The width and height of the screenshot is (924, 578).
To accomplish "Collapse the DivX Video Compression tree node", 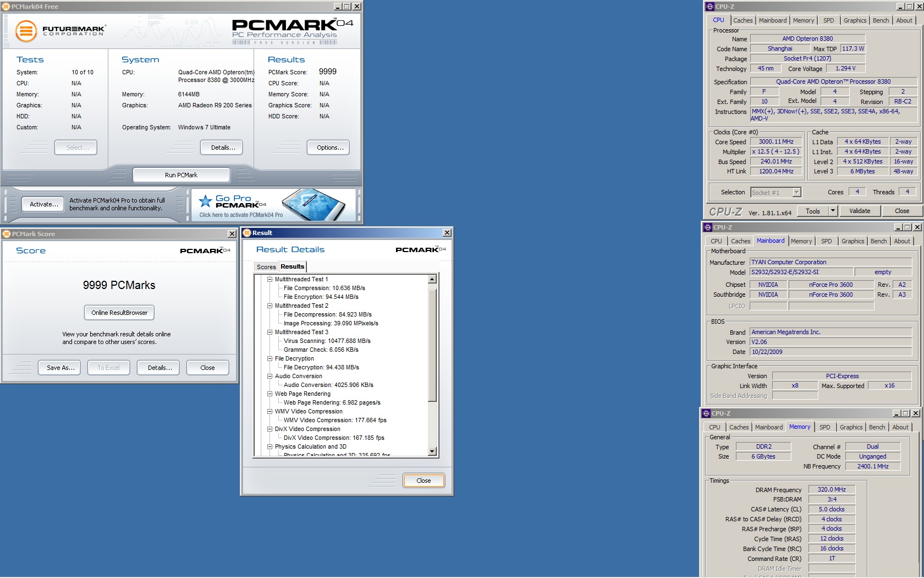I will (270, 429).
